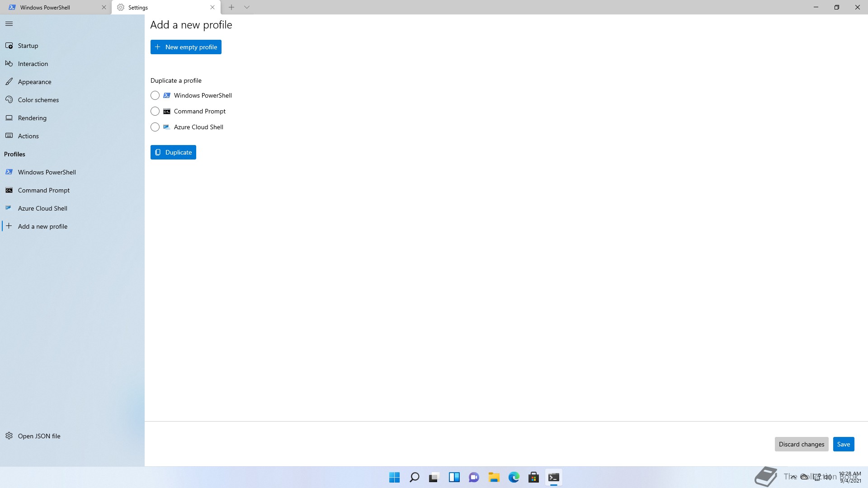Open a new tab with plus button

point(231,7)
